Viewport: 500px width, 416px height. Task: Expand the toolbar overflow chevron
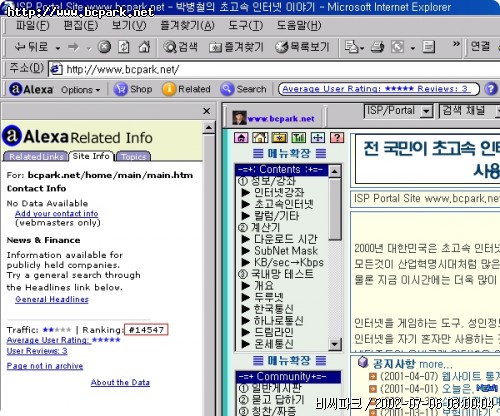456,44
